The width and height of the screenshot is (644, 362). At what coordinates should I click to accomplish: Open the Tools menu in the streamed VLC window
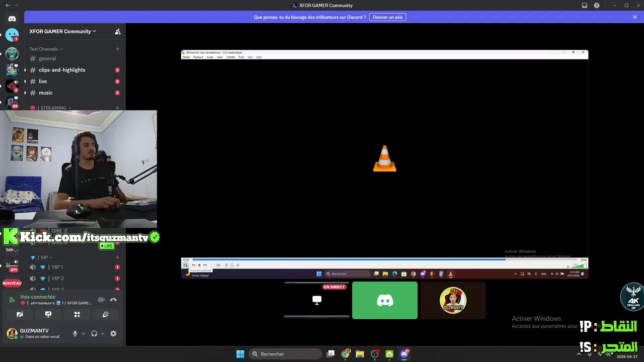[241, 57]
